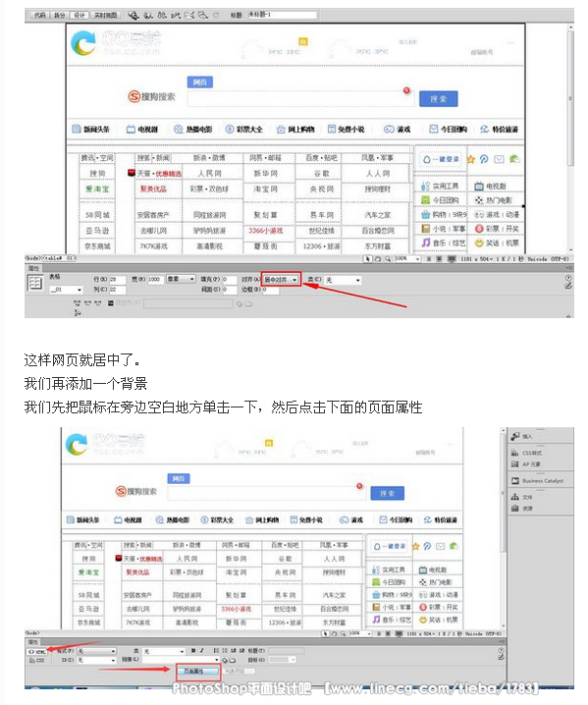Click the 列 columns field showing 22
Viewport: 588px width, 705px height.
click(x=117, y=290)
